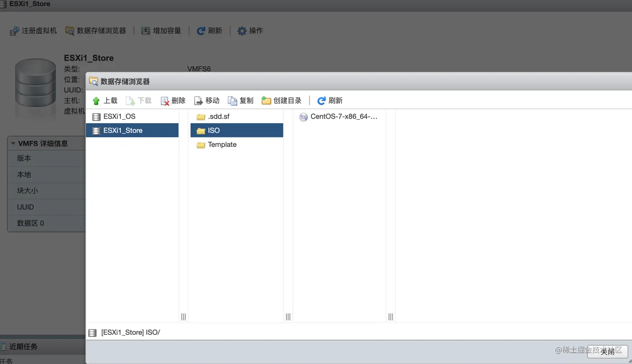Click the [ESXi1_Store] ISO/ path text
The height and width of the screenshot is (364, 632).
pos(130,332)
